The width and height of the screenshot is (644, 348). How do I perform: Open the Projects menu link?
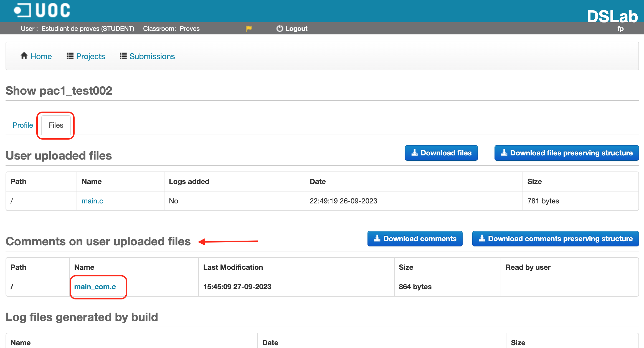[x=90, y=56]
